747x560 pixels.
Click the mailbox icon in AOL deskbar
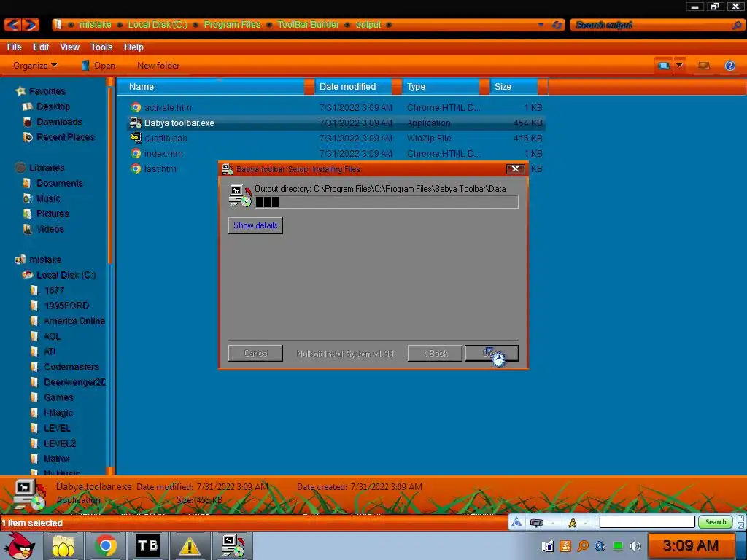point(537,523)
